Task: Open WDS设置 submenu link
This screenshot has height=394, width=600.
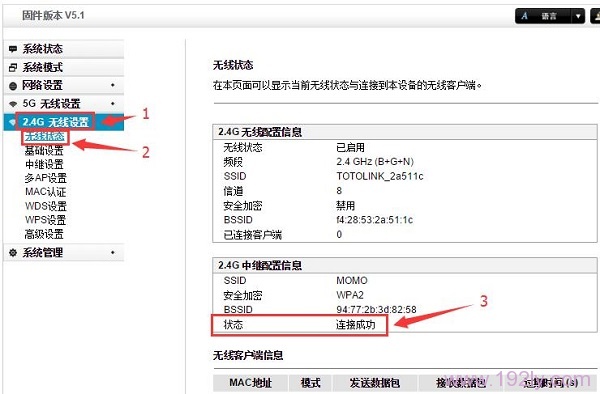Action: pyautogui.click(x=46, y=206)
